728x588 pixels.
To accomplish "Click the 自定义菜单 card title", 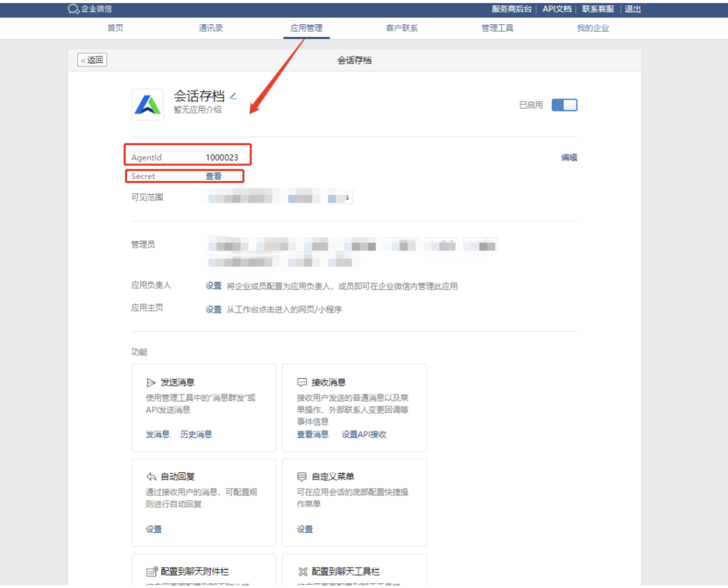I will 333,477.
